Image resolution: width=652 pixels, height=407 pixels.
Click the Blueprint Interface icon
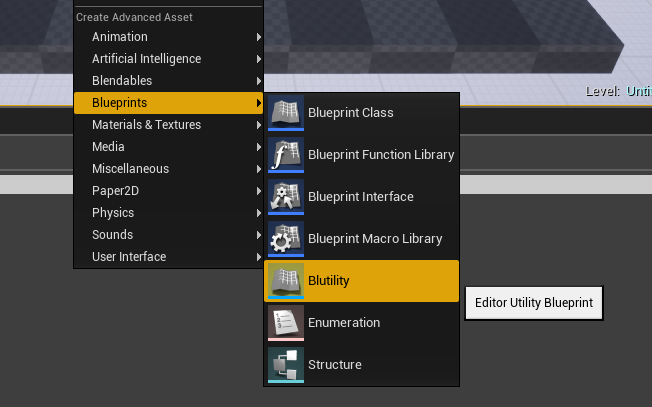pos(286,197)
